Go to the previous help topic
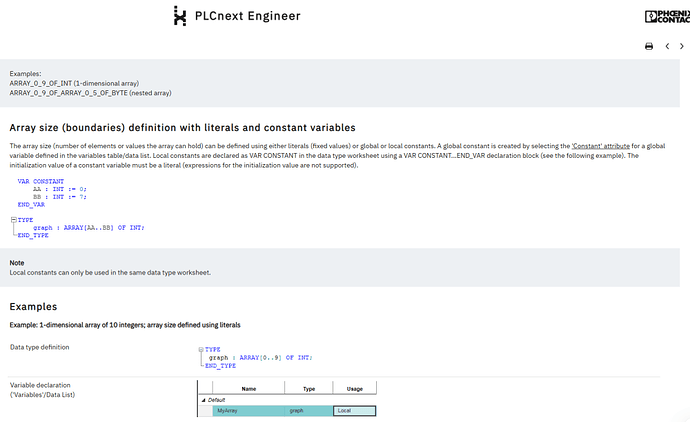 (667, 46)
